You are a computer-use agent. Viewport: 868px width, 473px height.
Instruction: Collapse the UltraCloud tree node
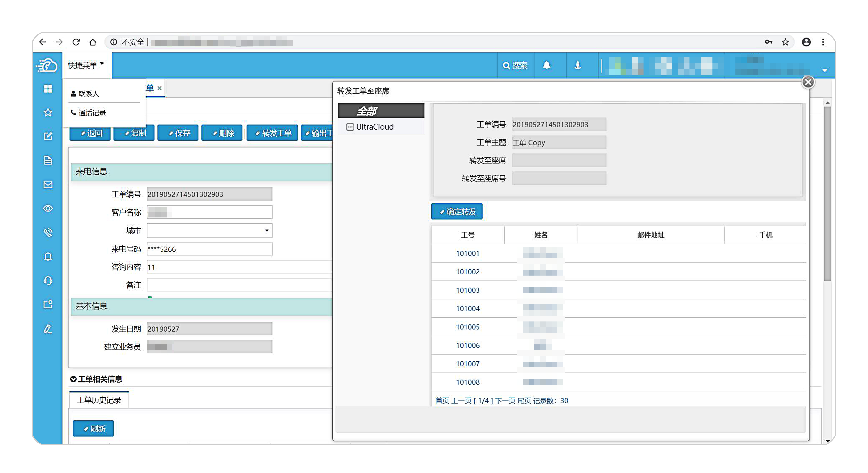[350, 127]
